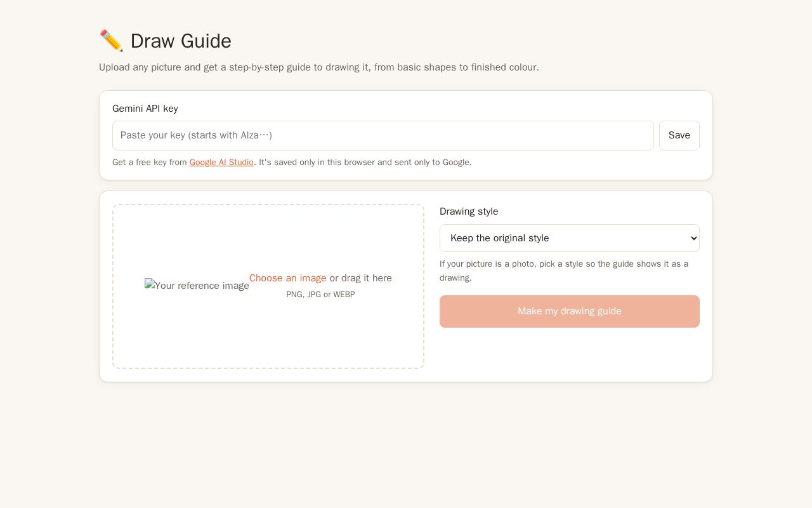
Task: Click Make my drawing guide button
Action: [x=570, y=311]
